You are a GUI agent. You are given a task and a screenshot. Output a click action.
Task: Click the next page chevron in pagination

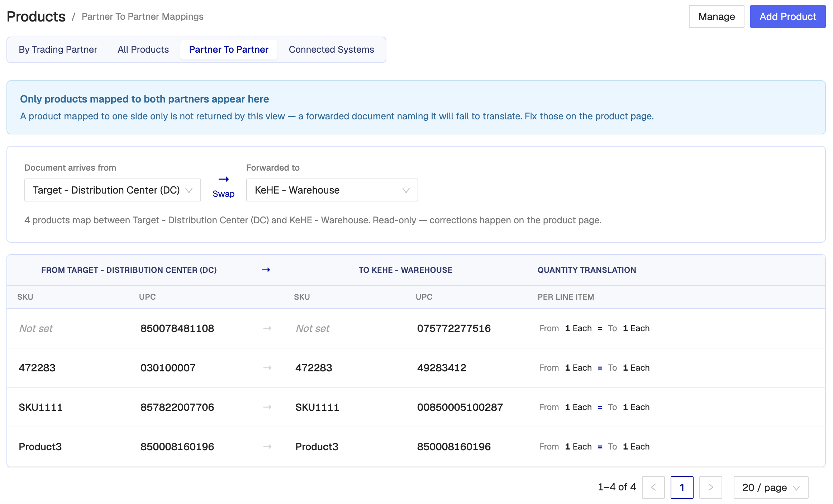[x=711, y=488]
